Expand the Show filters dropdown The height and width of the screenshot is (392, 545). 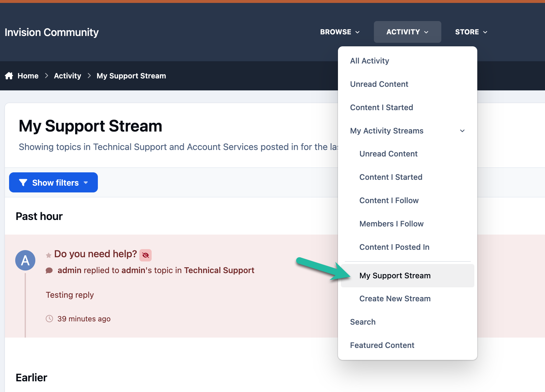(53, 182)
